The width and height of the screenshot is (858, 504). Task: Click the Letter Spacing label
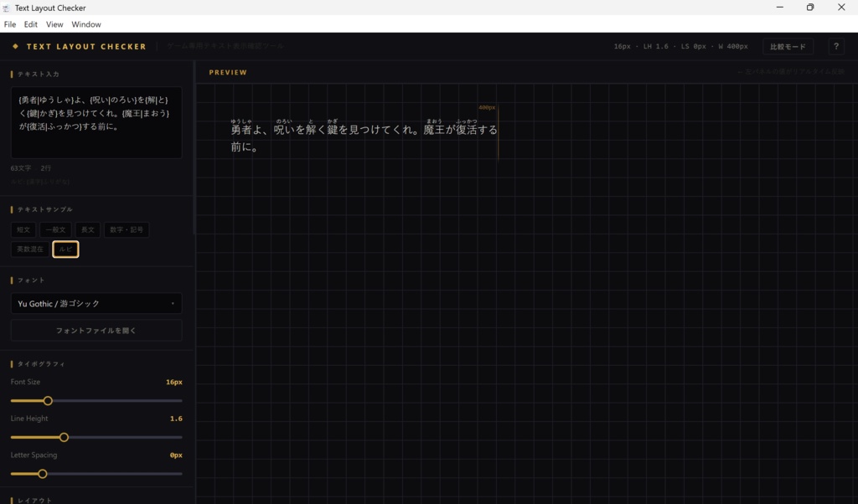tap(34, 455)
